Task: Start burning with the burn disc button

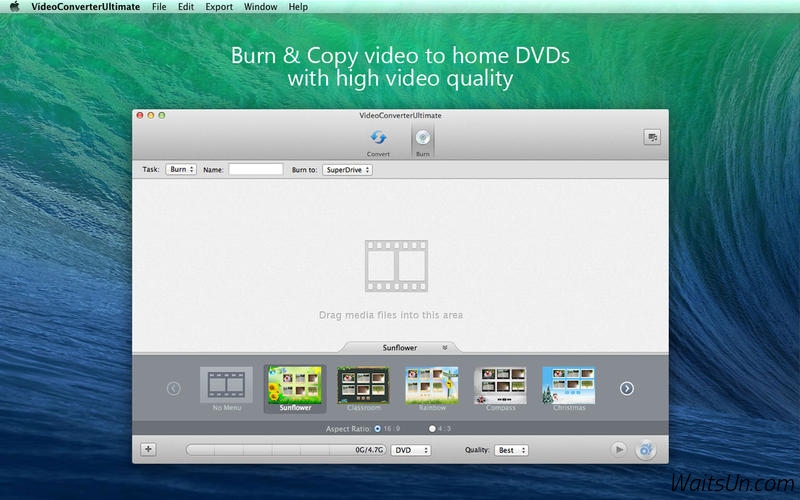Action: click(x=645, y=449)
